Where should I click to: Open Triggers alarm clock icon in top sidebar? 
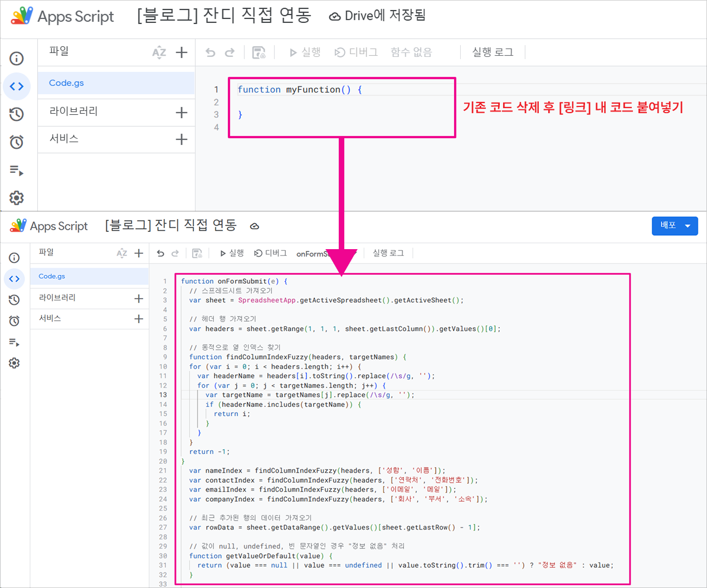click(17, 142)
